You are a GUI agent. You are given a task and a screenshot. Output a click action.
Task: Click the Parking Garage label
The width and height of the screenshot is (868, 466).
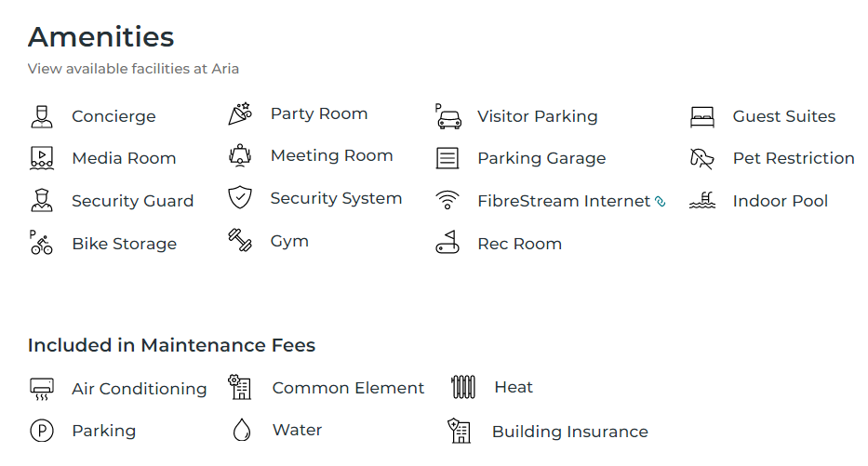coord(541,158)
